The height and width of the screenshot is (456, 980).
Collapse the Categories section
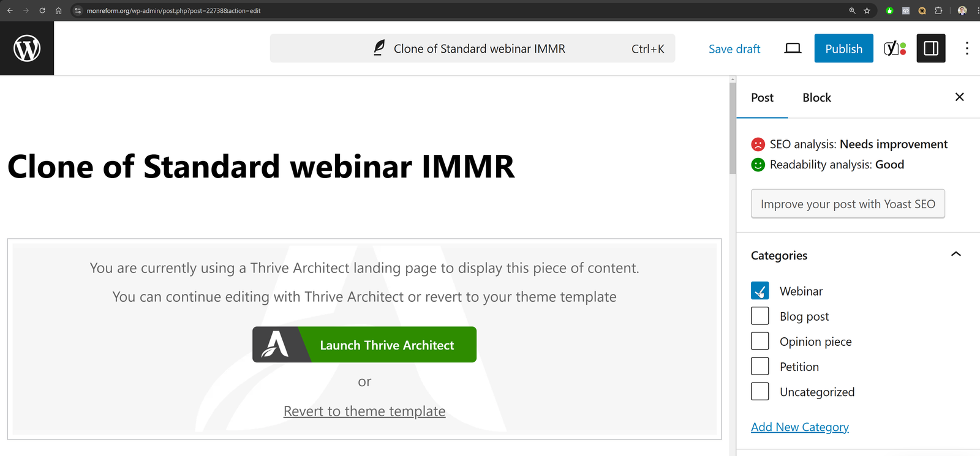click(956, 255)
